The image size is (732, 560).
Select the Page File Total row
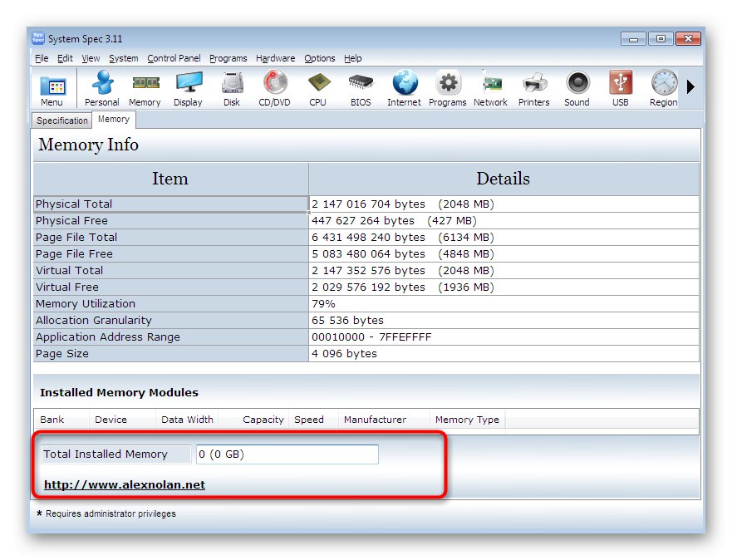(x=366, y=238)
